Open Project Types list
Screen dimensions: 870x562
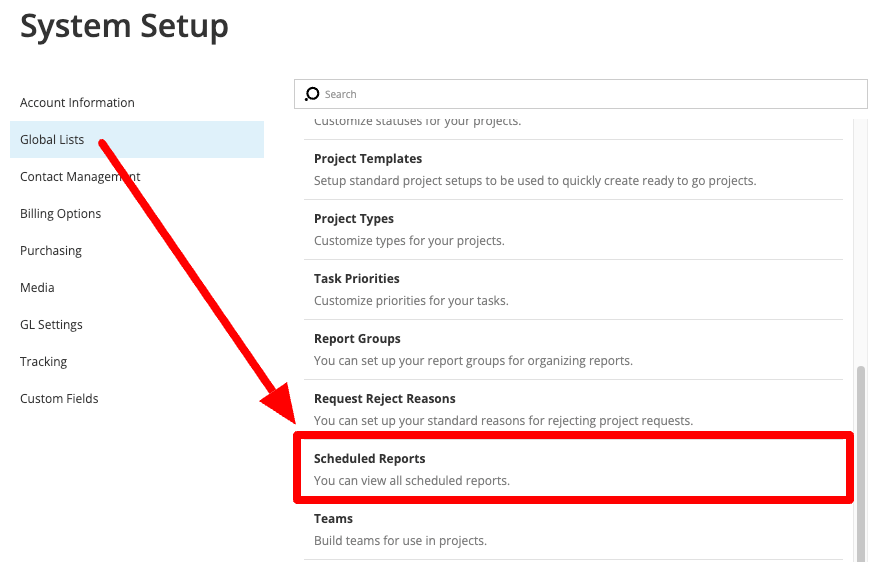(573, 229)
